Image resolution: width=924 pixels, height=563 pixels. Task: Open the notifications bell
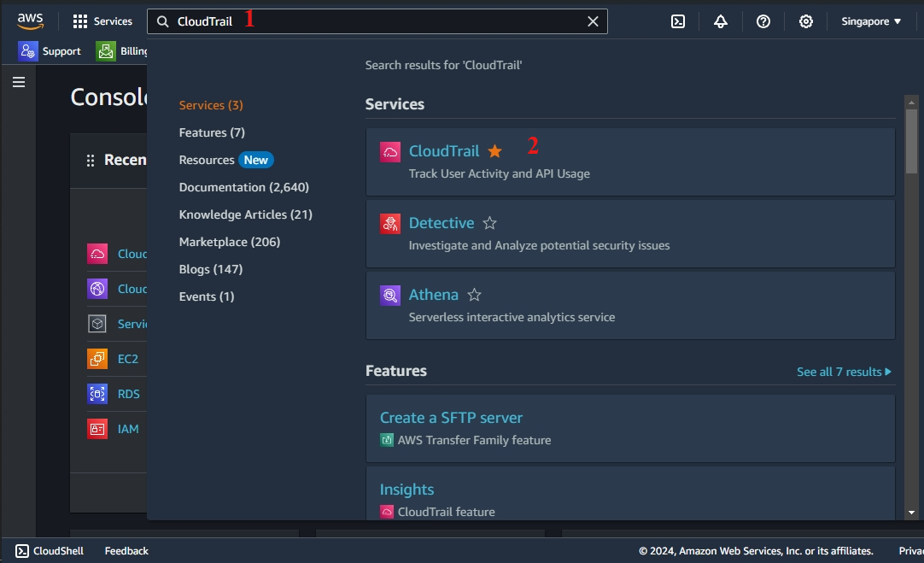720,22
